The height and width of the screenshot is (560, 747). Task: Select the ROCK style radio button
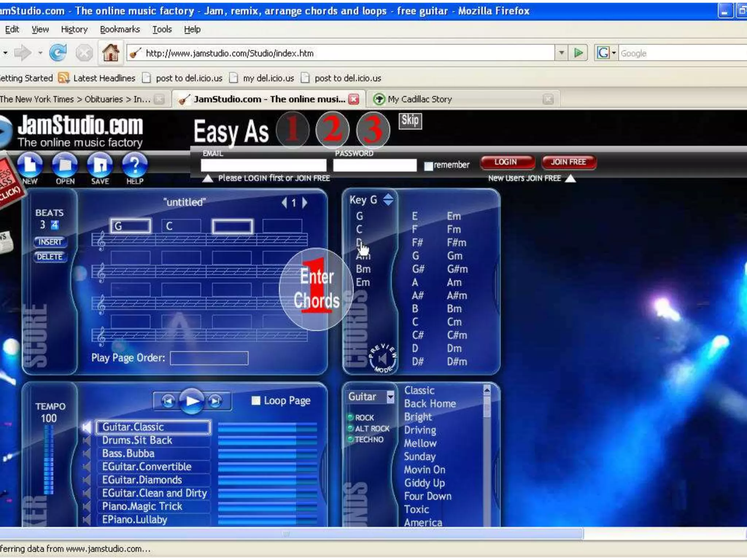(x=351, y=417)
